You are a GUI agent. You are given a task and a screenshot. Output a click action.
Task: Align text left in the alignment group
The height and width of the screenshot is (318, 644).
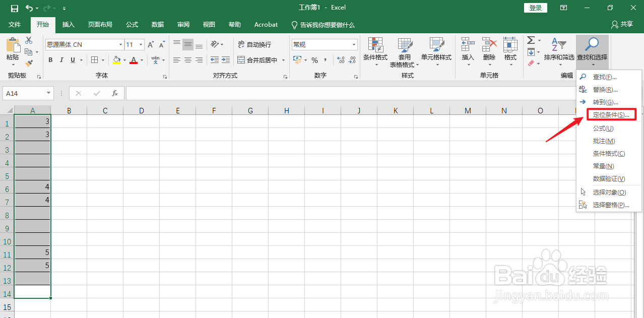(177, 60)
